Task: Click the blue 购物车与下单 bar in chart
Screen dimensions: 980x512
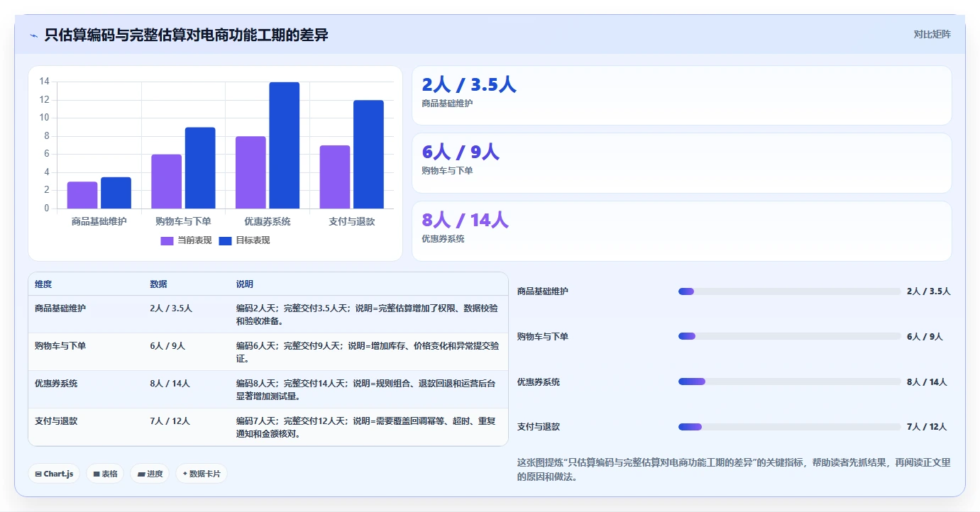Action: tap(200, 168)
